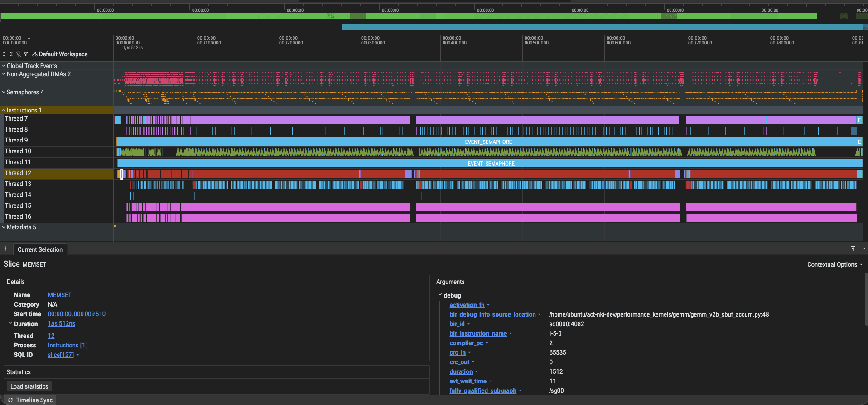Click the EVENT_SEMAPHORE slice on Thread 11
This screenshot has height=405, width=868.
(491, 164)
